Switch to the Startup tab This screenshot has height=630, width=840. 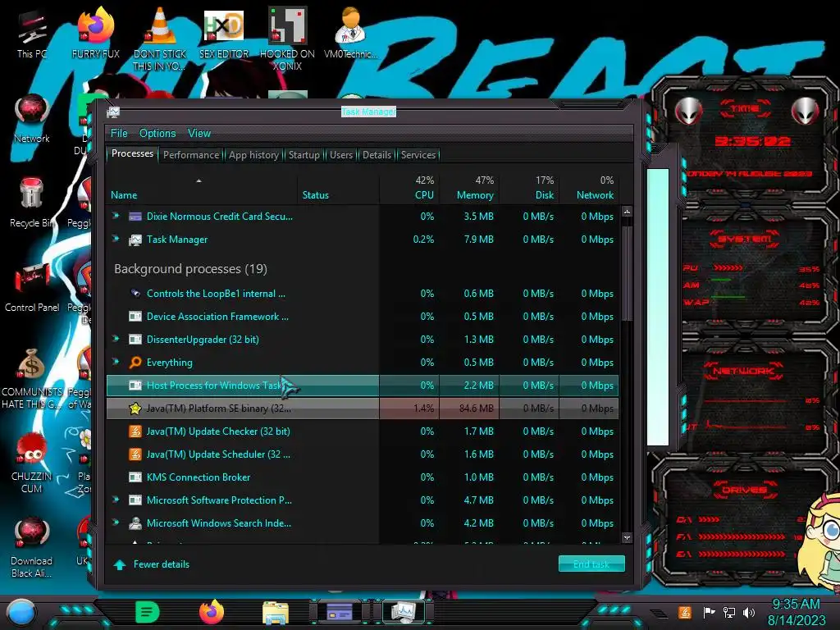[304, 155]
